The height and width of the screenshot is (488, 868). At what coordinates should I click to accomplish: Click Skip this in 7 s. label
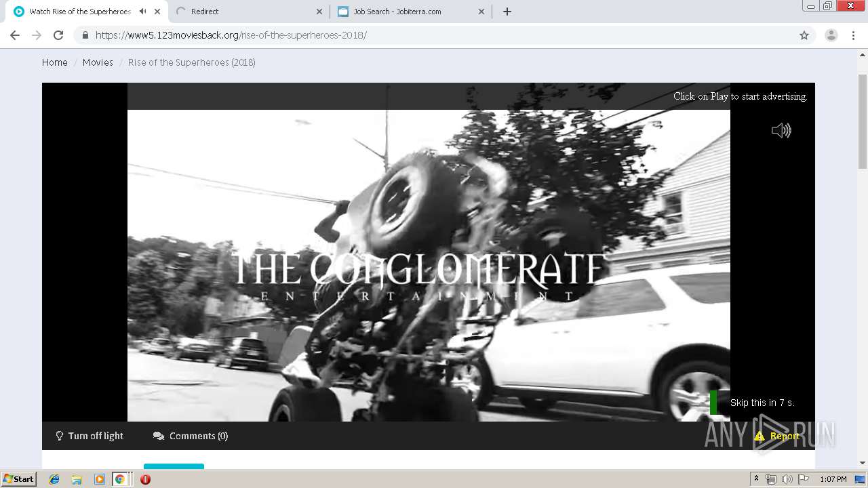tap(762, 403)
